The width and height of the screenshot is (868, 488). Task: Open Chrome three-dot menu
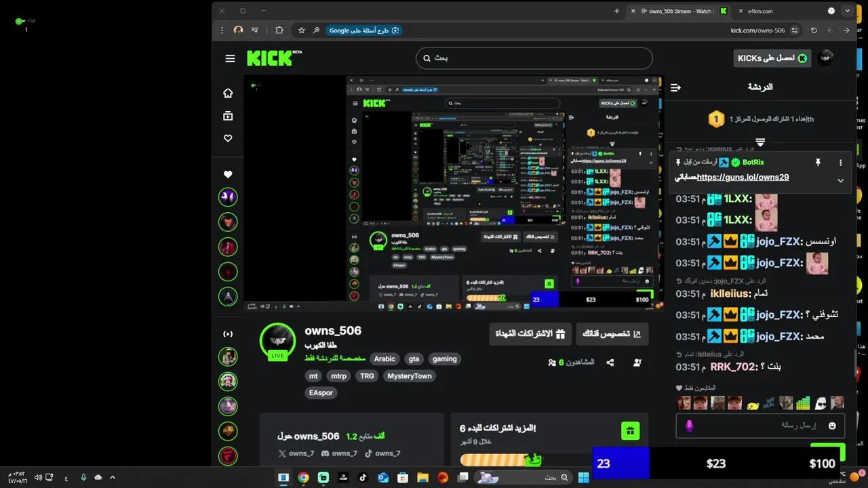coord(222,30)
